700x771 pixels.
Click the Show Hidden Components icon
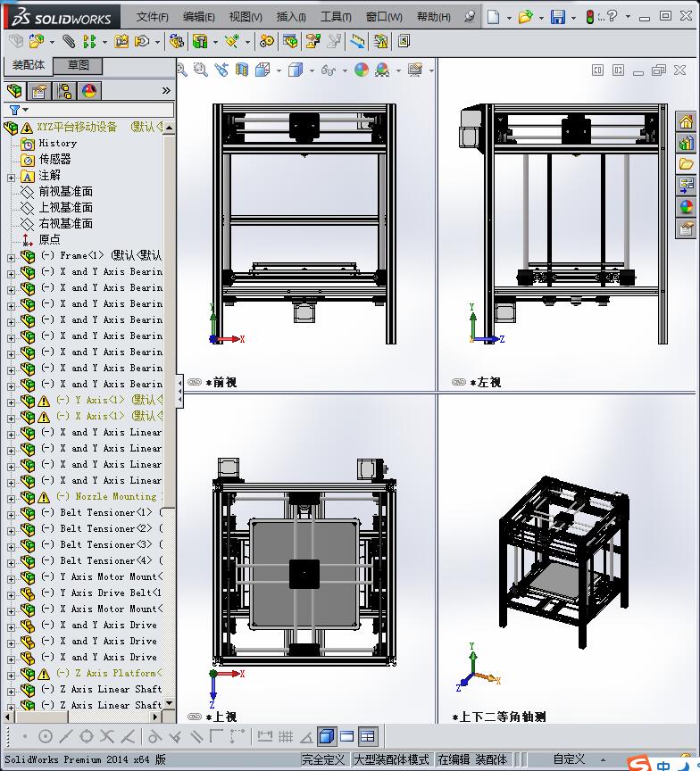pyautogui.click(x=176, y=41)
